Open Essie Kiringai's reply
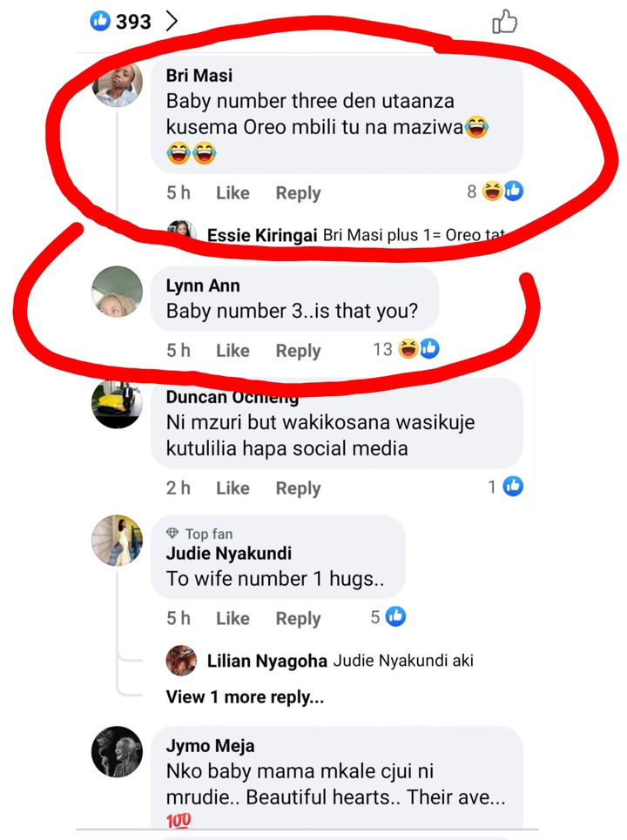Viewport: 627px width, 840px height. (355, 235)
